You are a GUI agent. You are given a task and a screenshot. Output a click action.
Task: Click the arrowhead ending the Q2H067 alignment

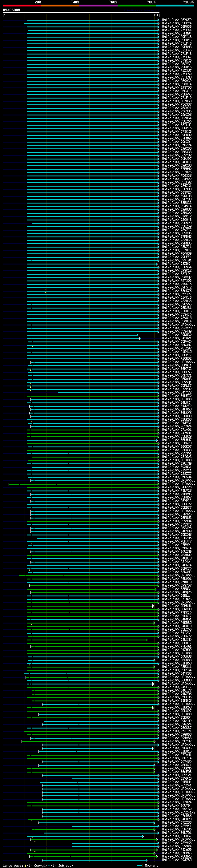click(x=143, y=836)
